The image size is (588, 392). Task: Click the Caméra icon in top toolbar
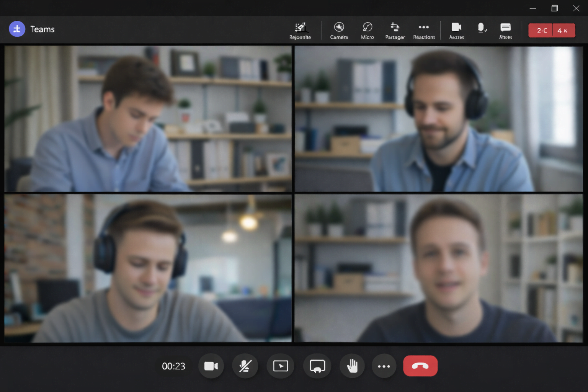[x=339, y=31]
